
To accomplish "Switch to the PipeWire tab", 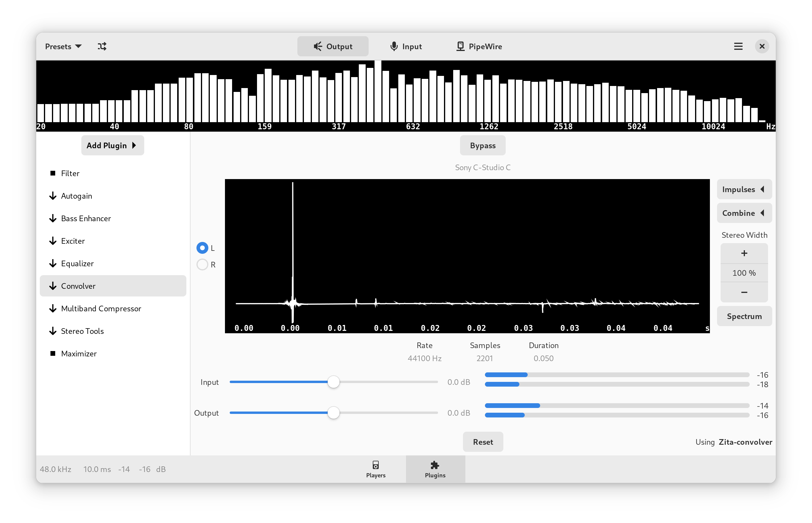I will (479, 46).
